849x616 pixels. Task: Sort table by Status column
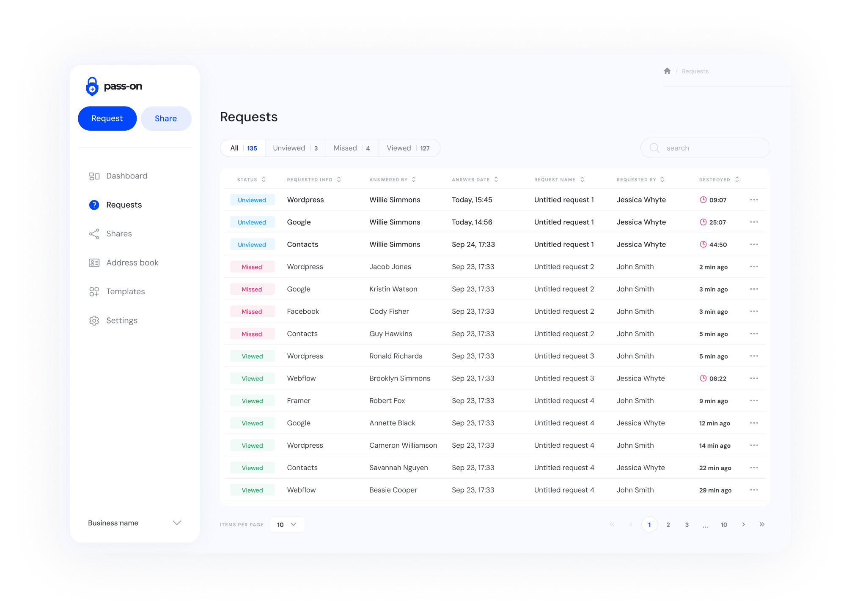pyautogui.click(x=264, y=180)
